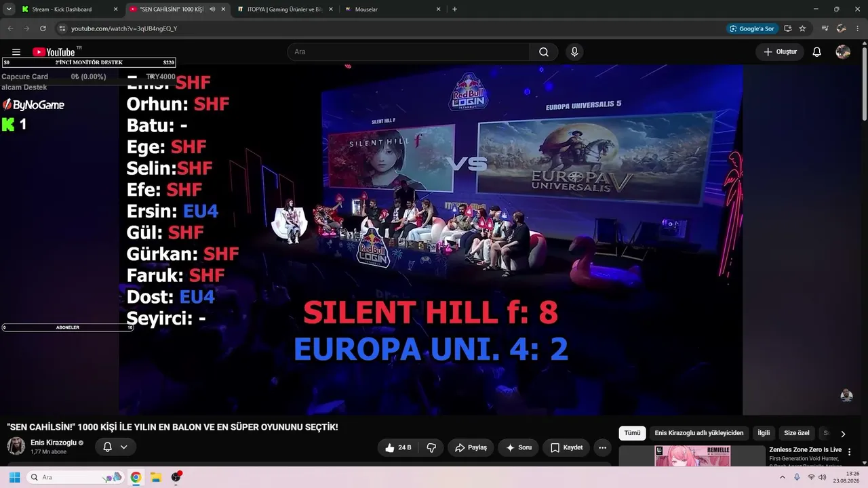Open the Zenless Zone Zero Is Live title
Screen dimensions: 868x488
click(x=805, y=450)
